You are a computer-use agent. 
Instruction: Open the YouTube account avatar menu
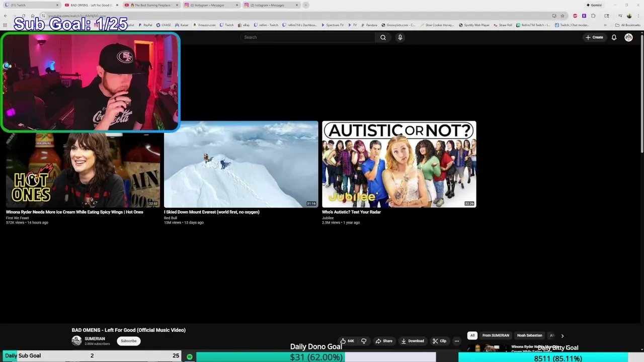tap(628, 37)
